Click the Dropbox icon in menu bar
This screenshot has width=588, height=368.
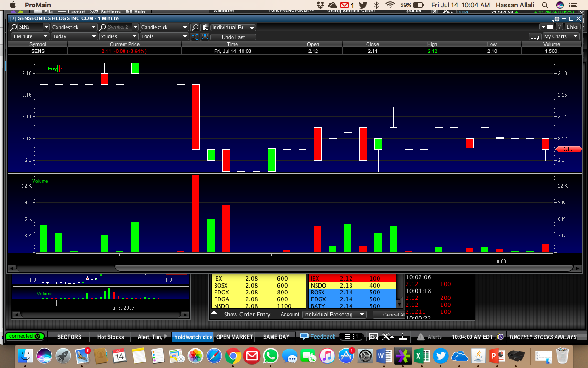point(320,5)
